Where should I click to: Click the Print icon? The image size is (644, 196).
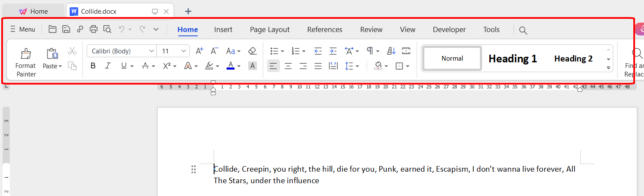tap(94, 29)
